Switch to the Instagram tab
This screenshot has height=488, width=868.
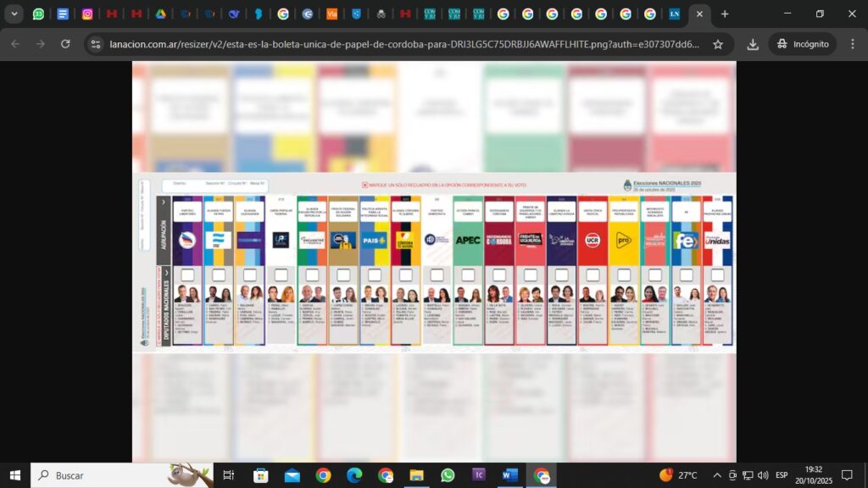(x=87, y=14)
